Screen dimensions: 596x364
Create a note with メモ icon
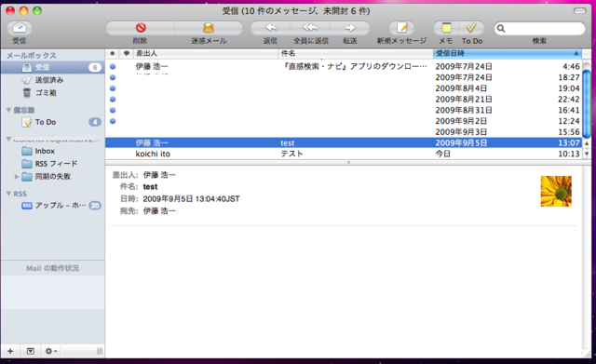[446, 28]
